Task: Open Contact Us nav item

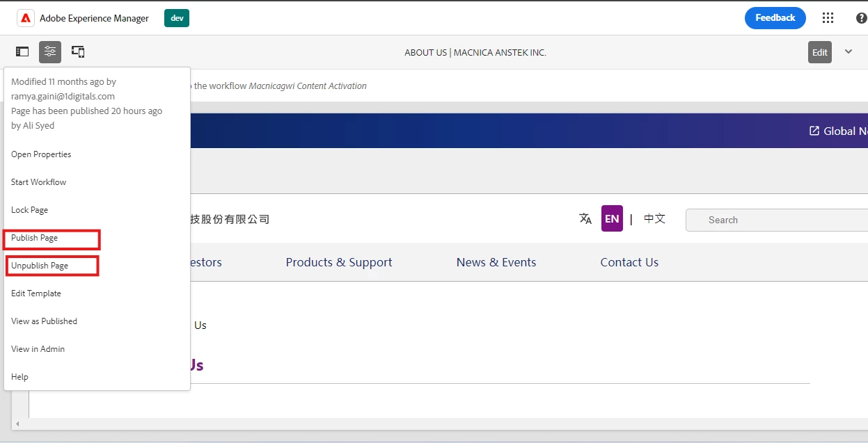Action: pos(629,262)
